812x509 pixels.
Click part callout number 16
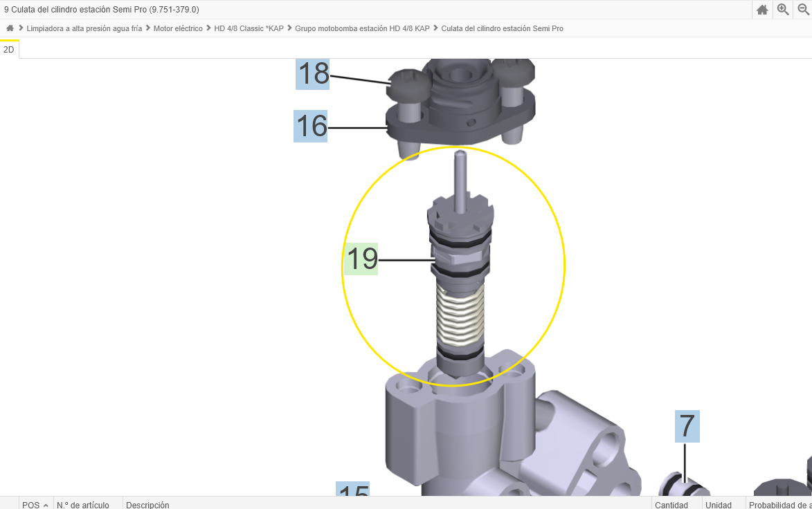click(312, 127)
